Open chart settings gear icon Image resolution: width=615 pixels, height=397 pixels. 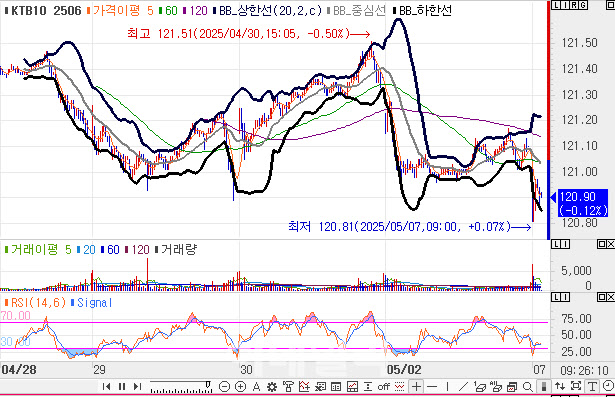pyautogui.click(x=272, y=387)
